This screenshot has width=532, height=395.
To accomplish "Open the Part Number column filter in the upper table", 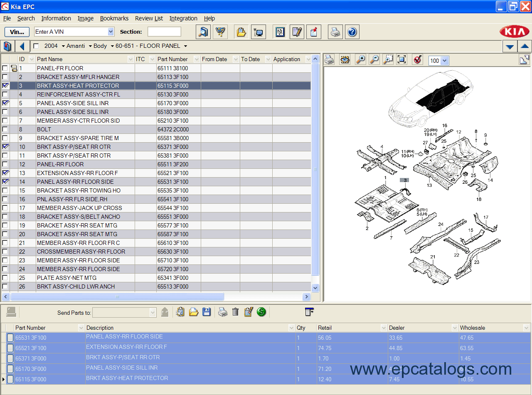I will (x=197, y=59).
